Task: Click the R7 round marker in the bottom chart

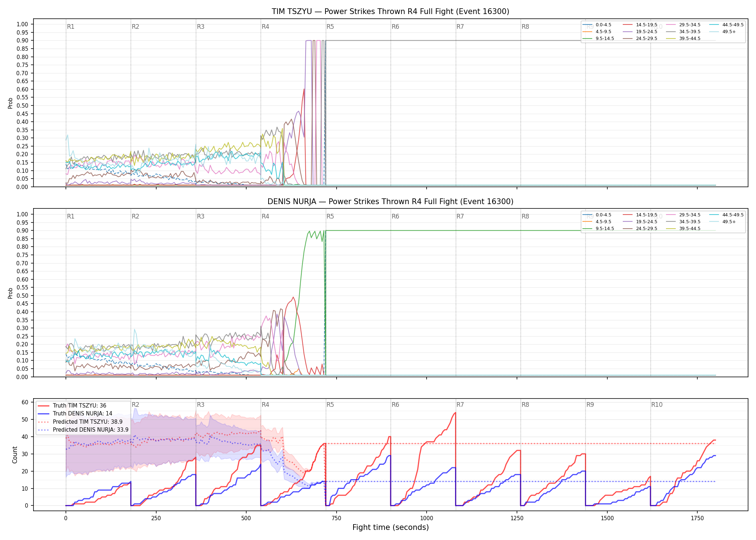Action: click(x=460, y=405)
